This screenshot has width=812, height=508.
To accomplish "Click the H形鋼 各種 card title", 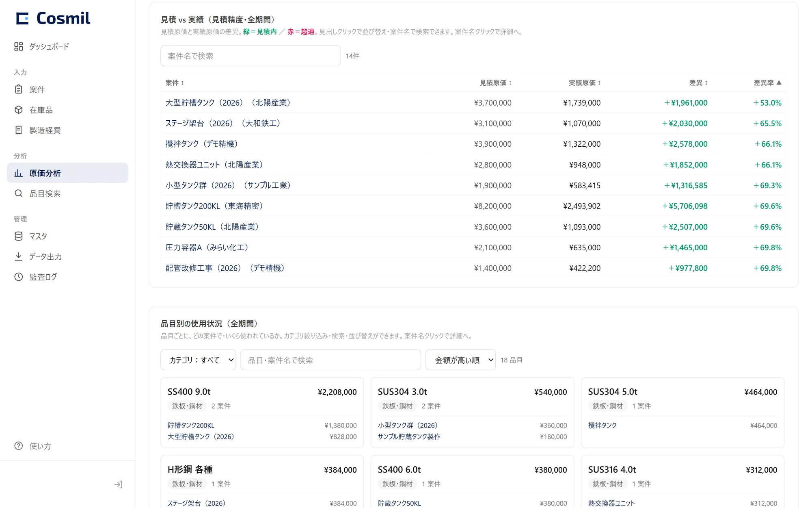I will 190,470.
